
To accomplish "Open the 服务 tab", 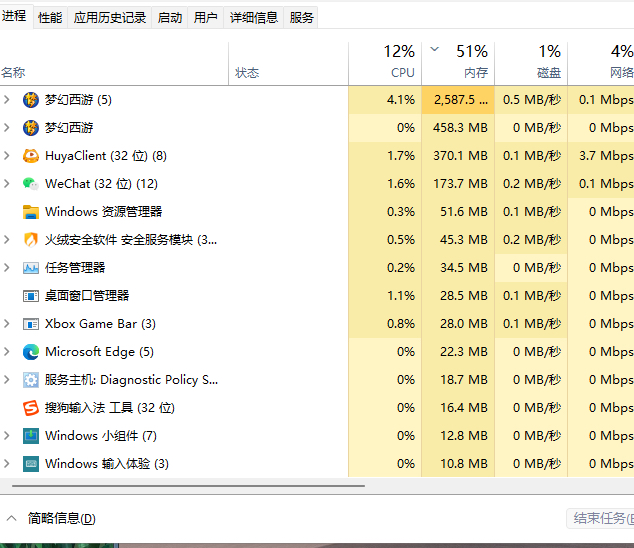I will tap(301, 17).
